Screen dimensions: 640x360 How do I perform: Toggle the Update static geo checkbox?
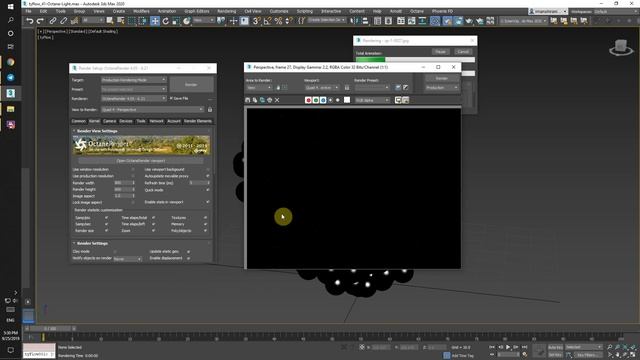coord(188,251)
